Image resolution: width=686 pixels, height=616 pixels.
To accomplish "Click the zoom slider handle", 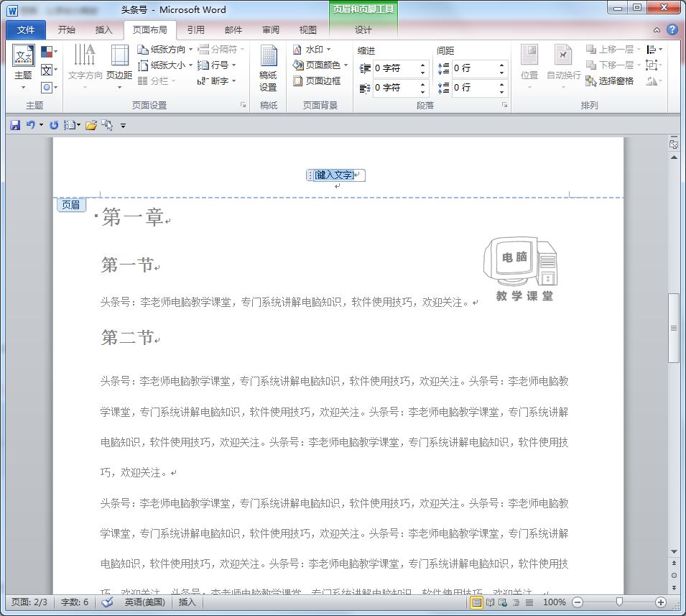I will 619,602.
